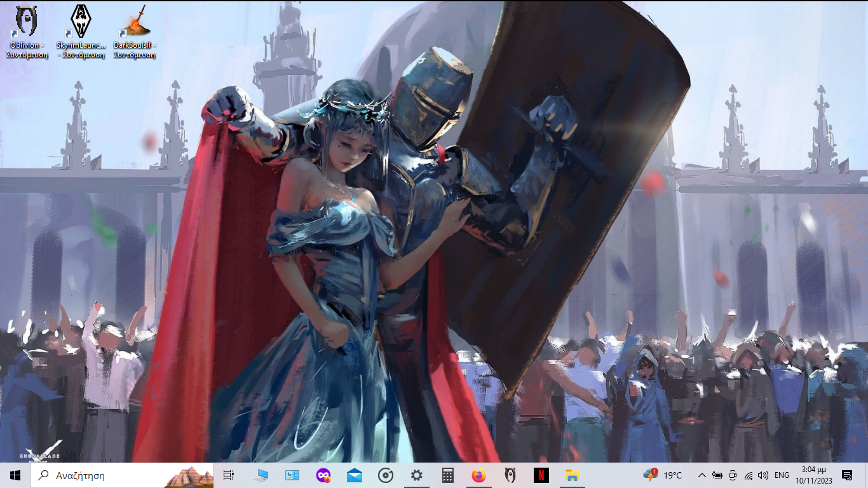Image resolution: width=868 pixels, height=488 pixels.
Task: Switch the ENG input language indicator
Action: [x=782, y=475]
